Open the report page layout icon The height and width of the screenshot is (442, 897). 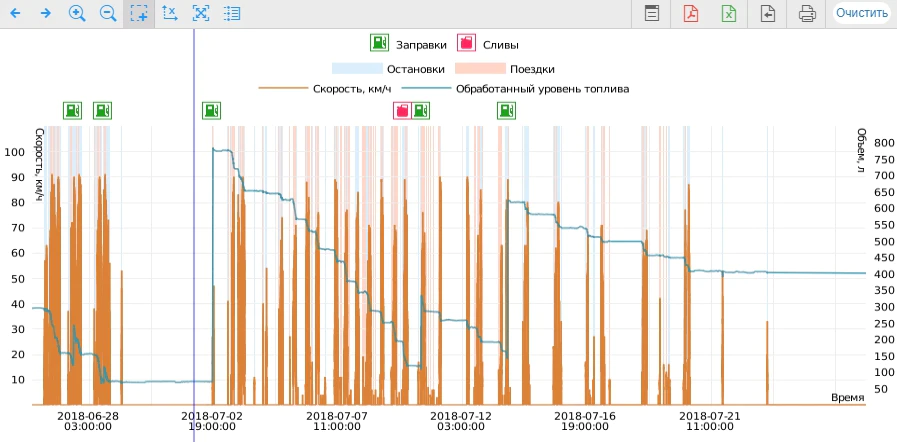tap(652, 13)
